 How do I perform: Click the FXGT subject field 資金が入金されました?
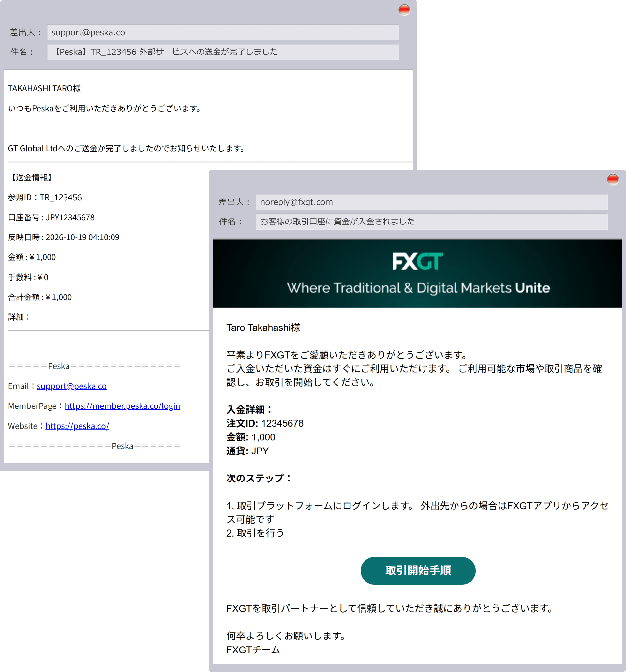tap(432, 222)
